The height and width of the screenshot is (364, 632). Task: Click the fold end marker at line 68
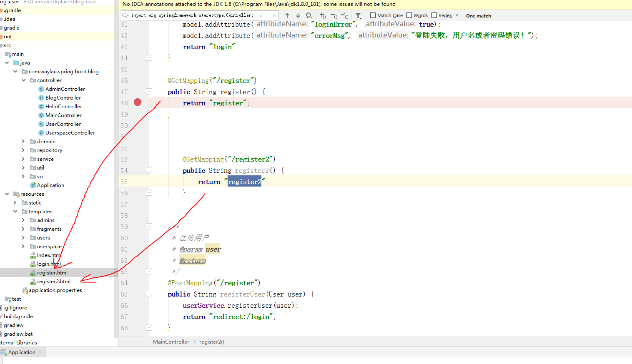(x=149, y=327)
